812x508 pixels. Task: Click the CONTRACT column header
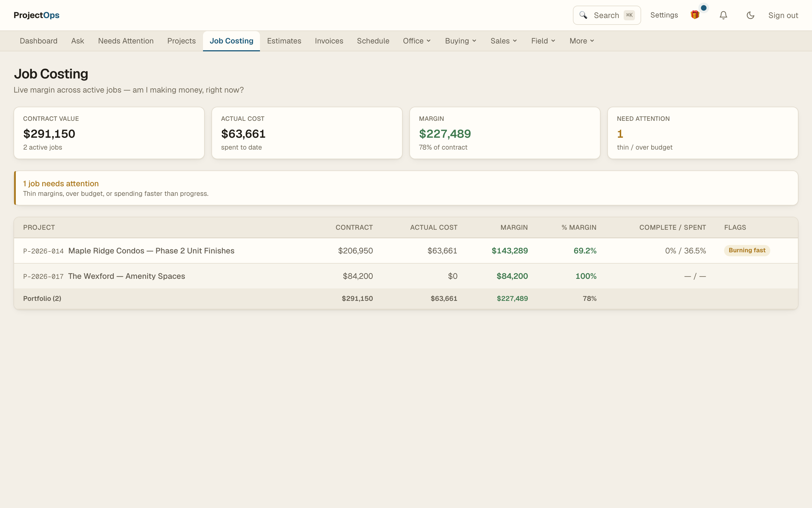(x=354, y=227)
